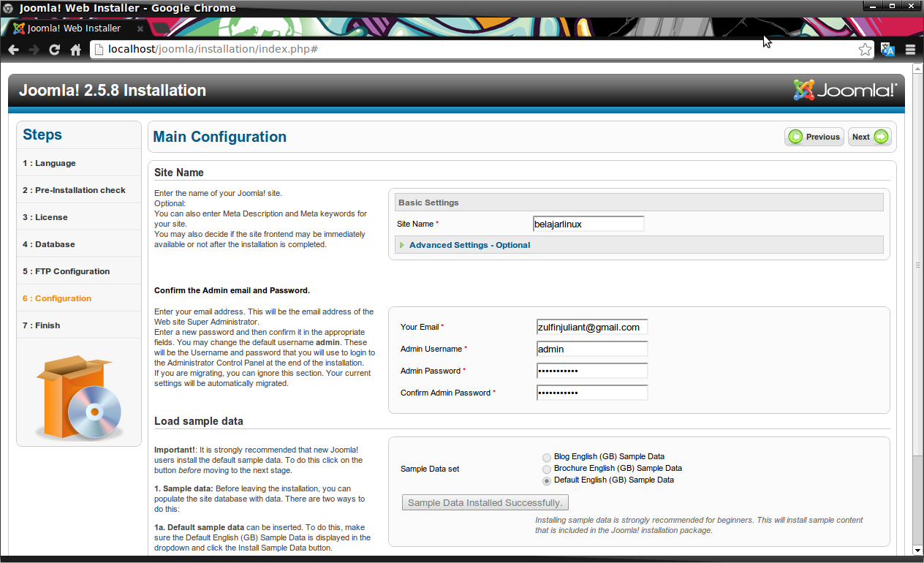924x563 pixels.
Task: Click the Joomla box and disc image
Action: (x=79, y=397)
